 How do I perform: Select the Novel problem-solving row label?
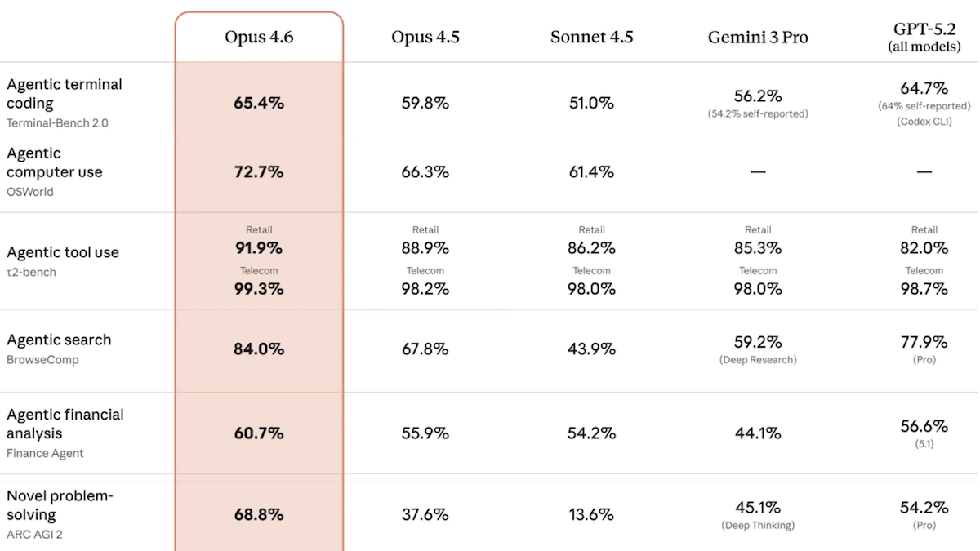[x=60, y=505]
